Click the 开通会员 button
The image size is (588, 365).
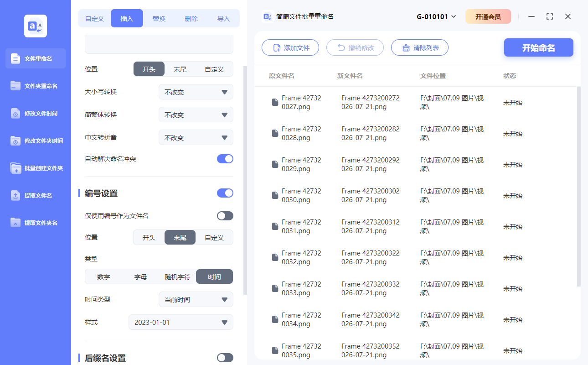[x=488, y=16]
